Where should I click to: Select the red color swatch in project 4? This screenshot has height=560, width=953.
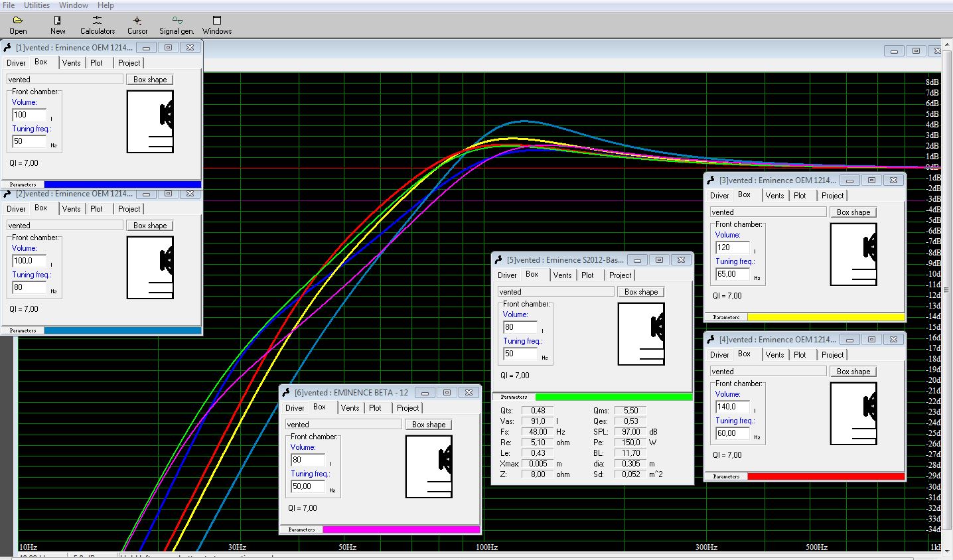pyautogui.click(x=826, y=476)
